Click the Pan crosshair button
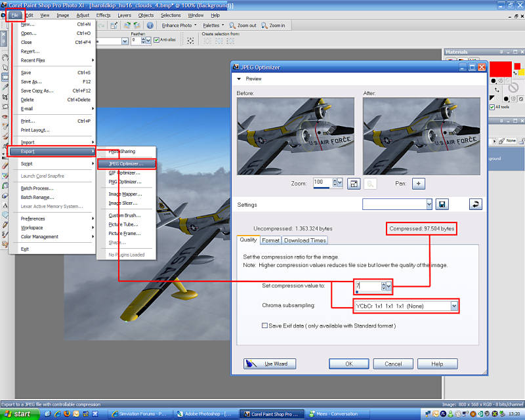The height and width of the screenshot is (420, 525). pyautogui.click(x=418, y=183)
